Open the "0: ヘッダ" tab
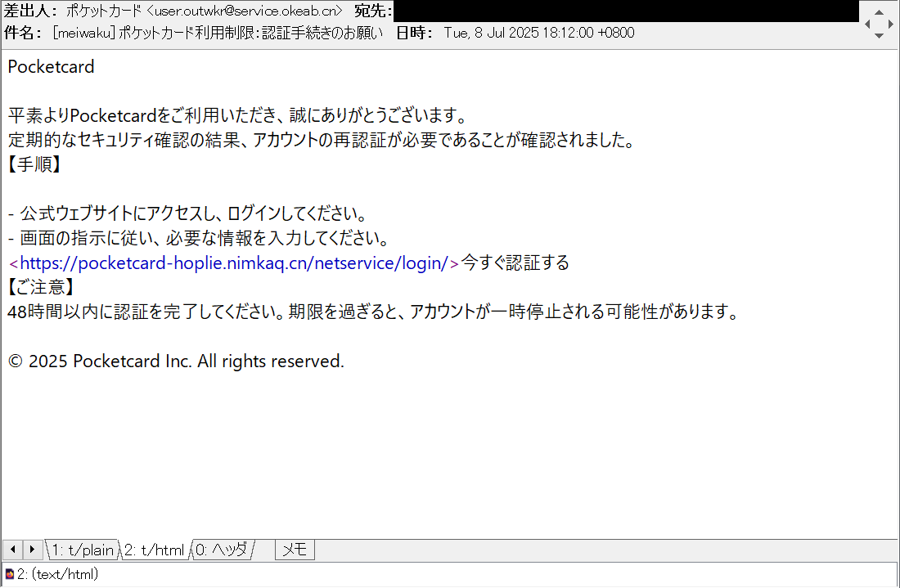Screen dimensions: 900x588 coord(221,550)
